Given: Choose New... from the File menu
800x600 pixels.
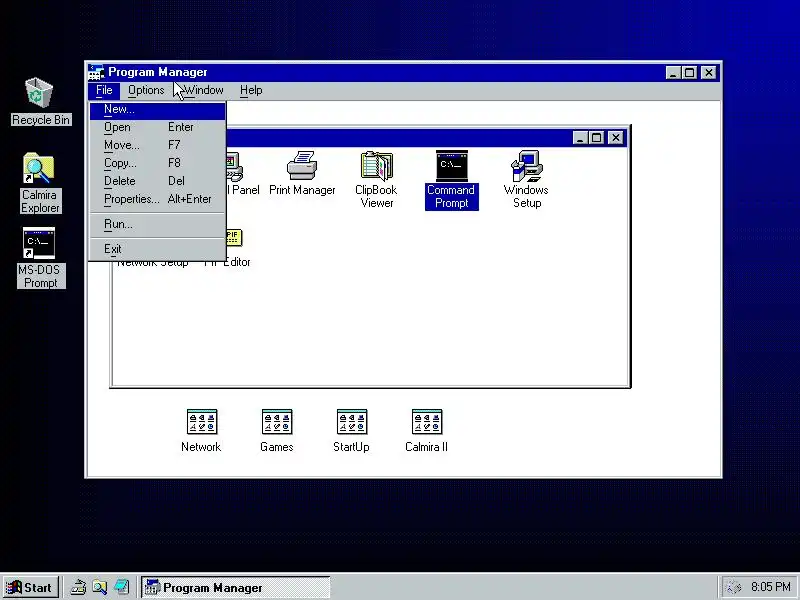Looking at the screenshot, I should point(157,111).
